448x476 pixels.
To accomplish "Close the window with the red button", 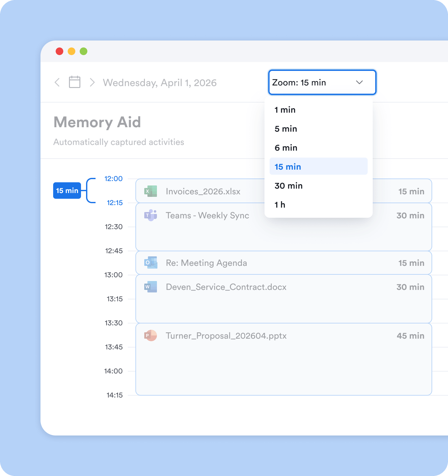I will point(59,51).
